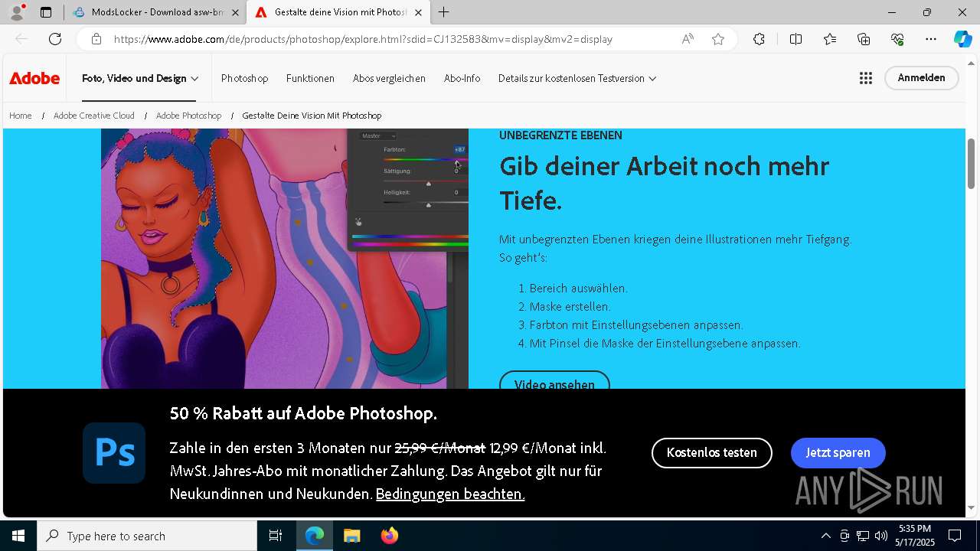Go to Home breadcrumb
Viewport: 980px width, 551px height.
click(x=21, y=116)
